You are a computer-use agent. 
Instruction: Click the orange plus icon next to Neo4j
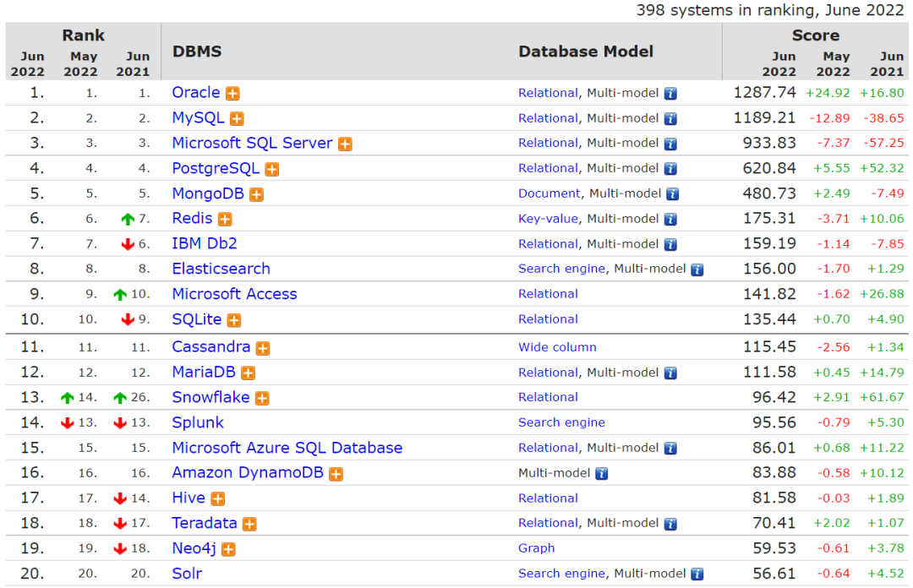228,549
